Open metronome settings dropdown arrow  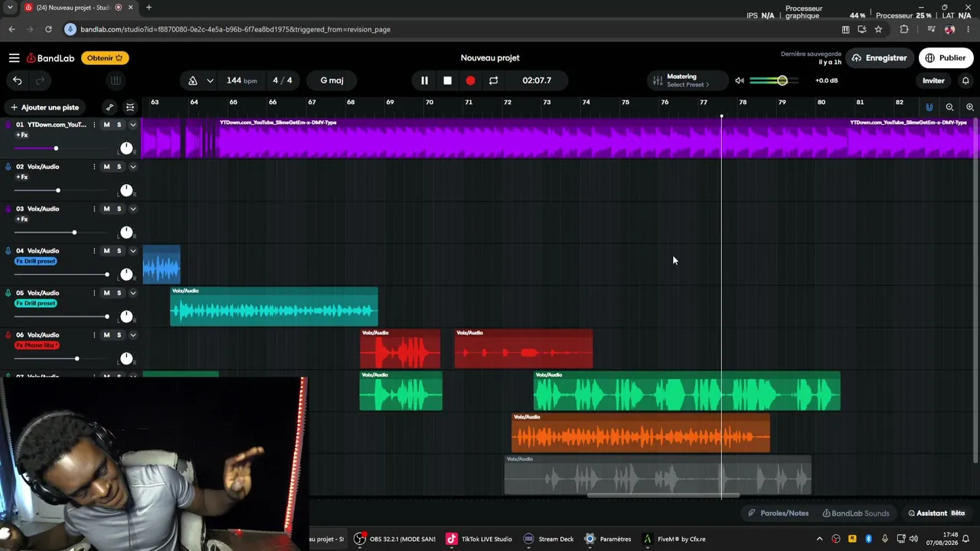[210, 80]
